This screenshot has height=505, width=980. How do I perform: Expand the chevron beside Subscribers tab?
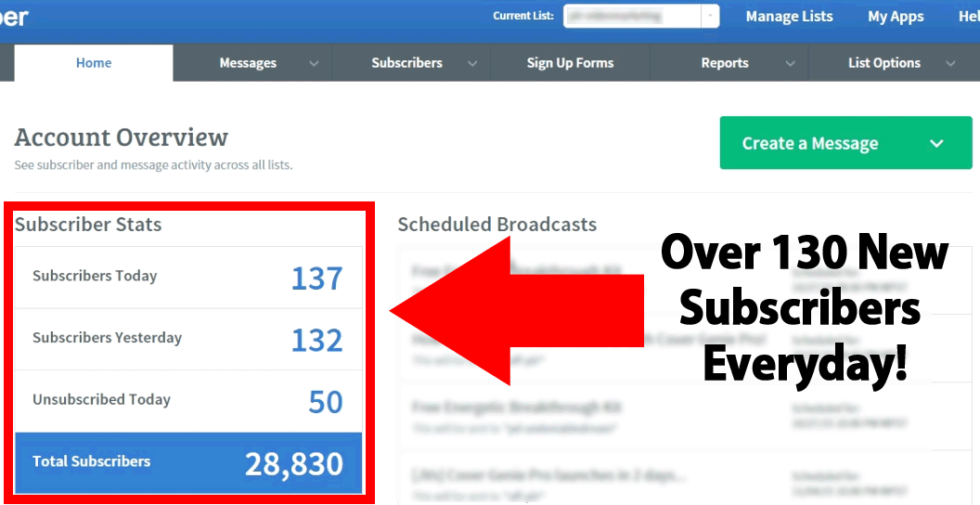click(472, 63)
